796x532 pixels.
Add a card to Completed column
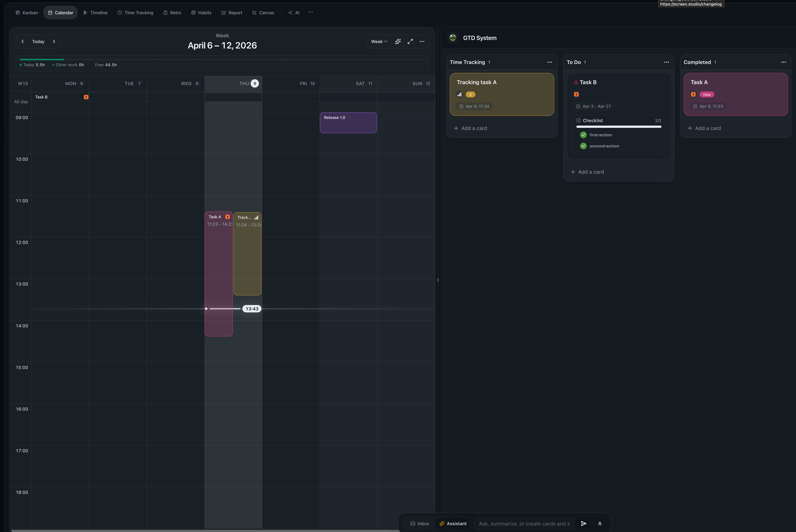[x=704, y=128]
